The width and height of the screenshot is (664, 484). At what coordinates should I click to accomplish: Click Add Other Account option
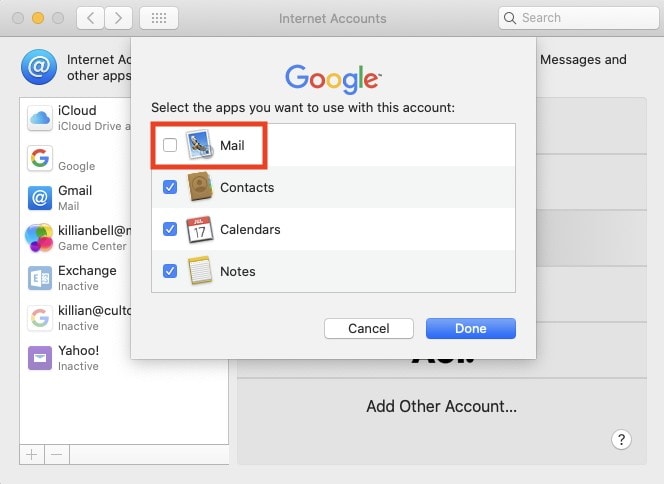441,407
